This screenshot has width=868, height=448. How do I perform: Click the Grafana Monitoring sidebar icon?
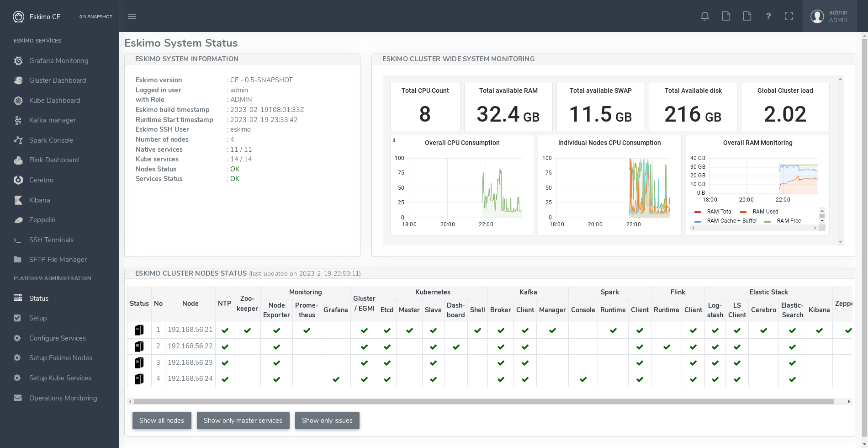tap(18, 61)
